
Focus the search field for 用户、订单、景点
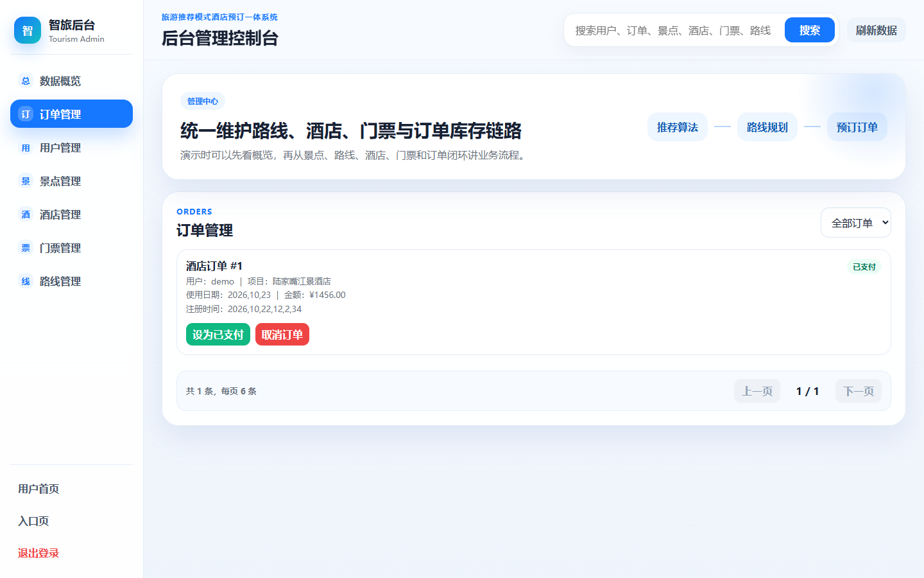[674, 30]
